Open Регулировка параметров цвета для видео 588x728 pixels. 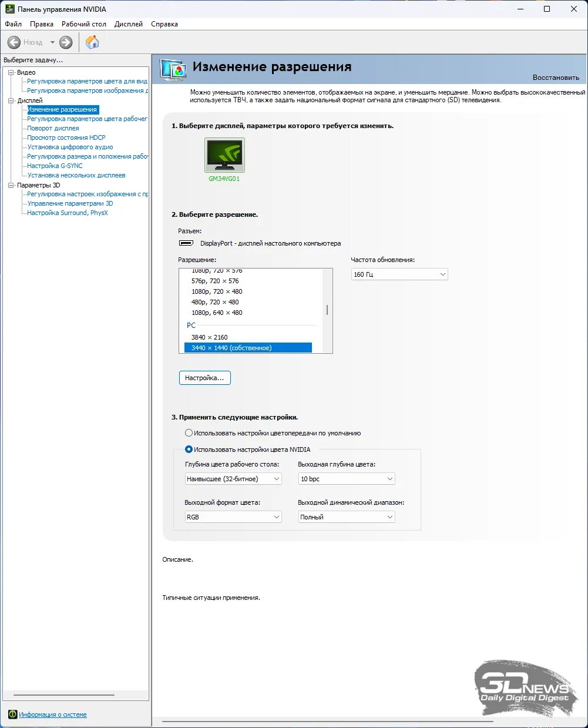point(88,81)
